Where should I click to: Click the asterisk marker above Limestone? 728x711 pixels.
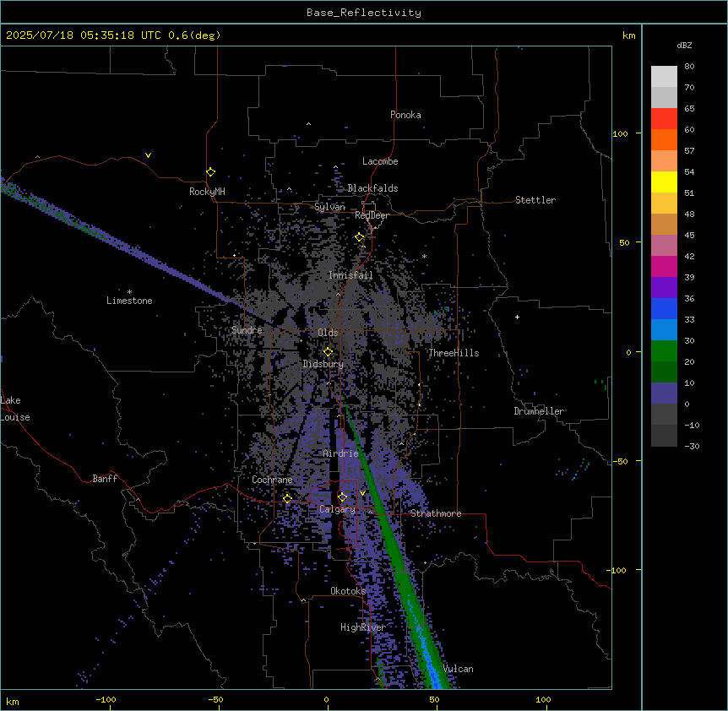pyautogui.click(x=129, y=292)
